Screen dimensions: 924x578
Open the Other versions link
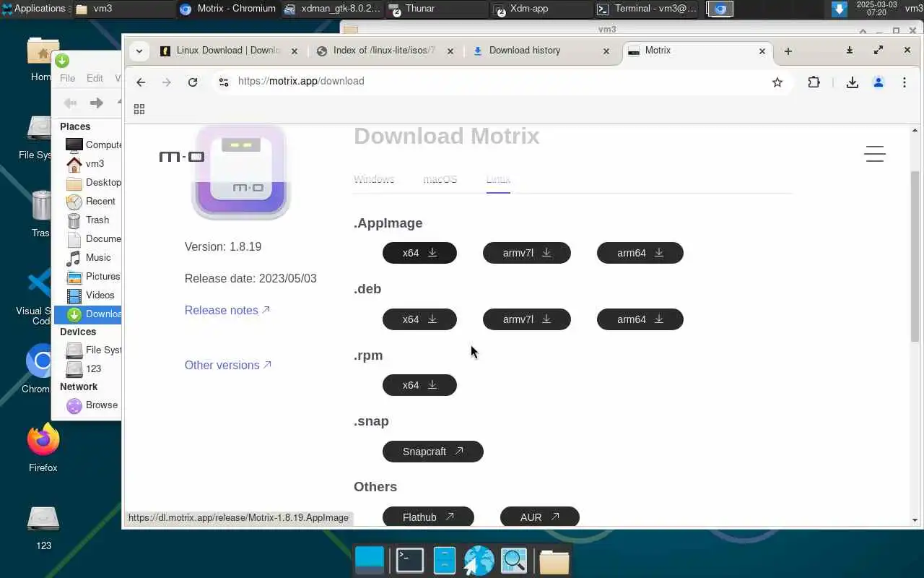(x=228, y=365)
